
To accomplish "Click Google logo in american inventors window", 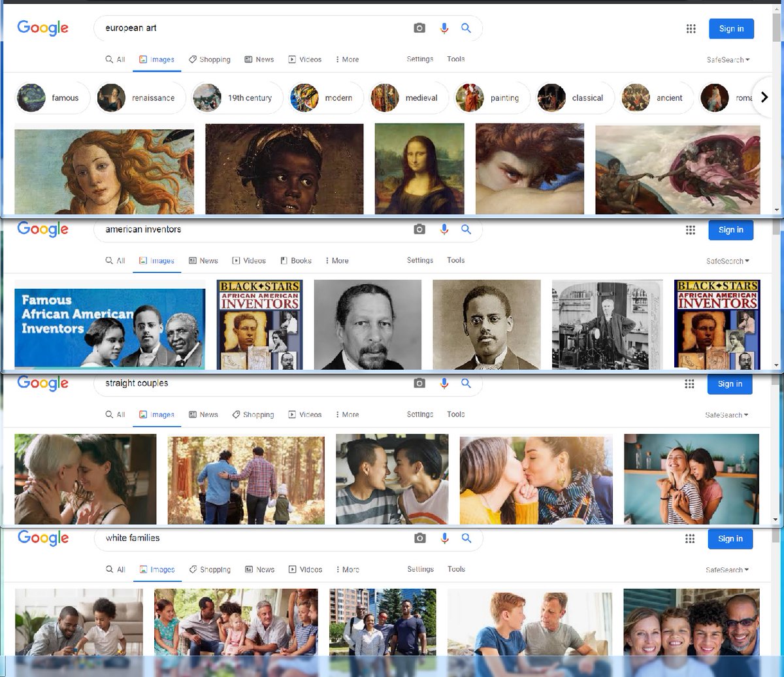I will pyautogui.click(x=42, y=229).
